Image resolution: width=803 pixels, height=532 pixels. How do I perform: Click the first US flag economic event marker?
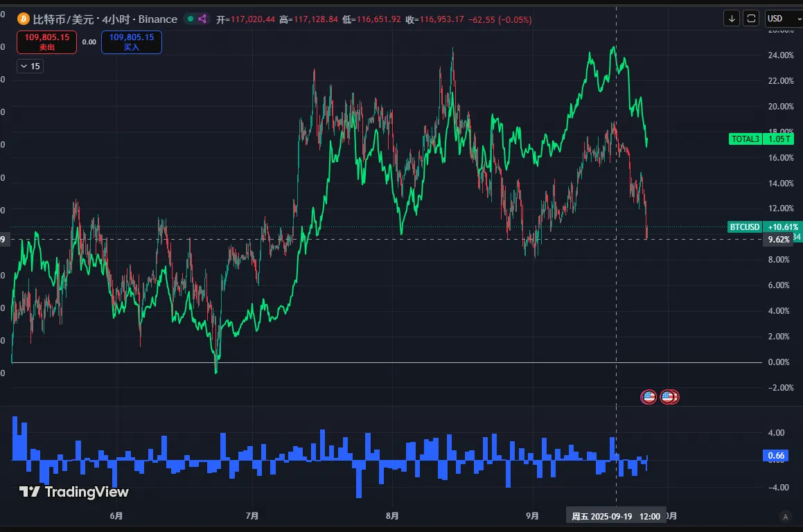[648, 397]
